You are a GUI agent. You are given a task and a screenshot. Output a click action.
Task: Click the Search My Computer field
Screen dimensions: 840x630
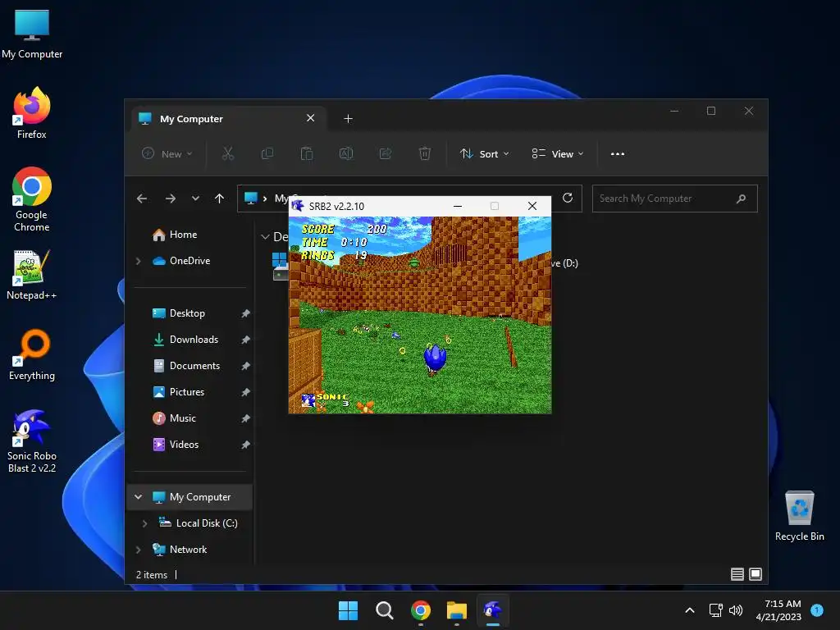tap(674, 199)
